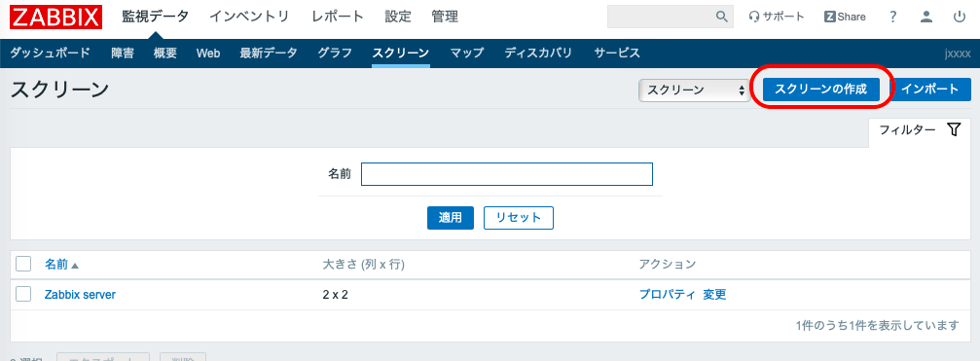Switch to the マップ tab

point(467,54)
